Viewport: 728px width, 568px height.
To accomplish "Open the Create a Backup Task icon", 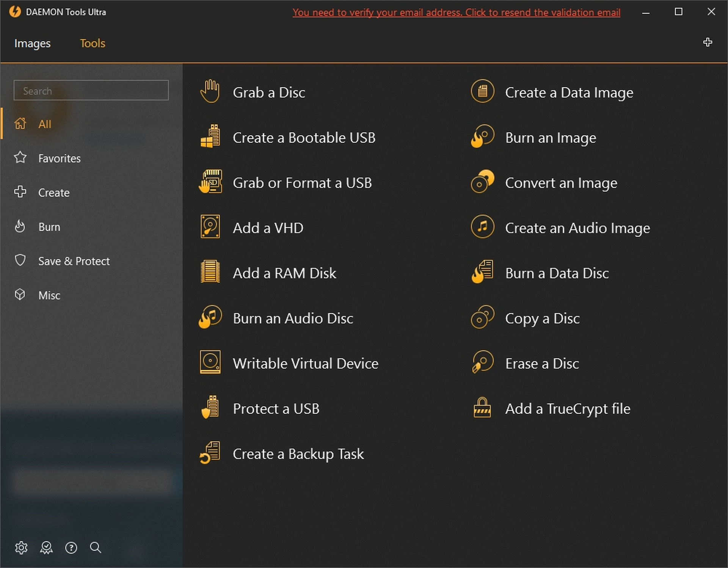I will (210, 452).
